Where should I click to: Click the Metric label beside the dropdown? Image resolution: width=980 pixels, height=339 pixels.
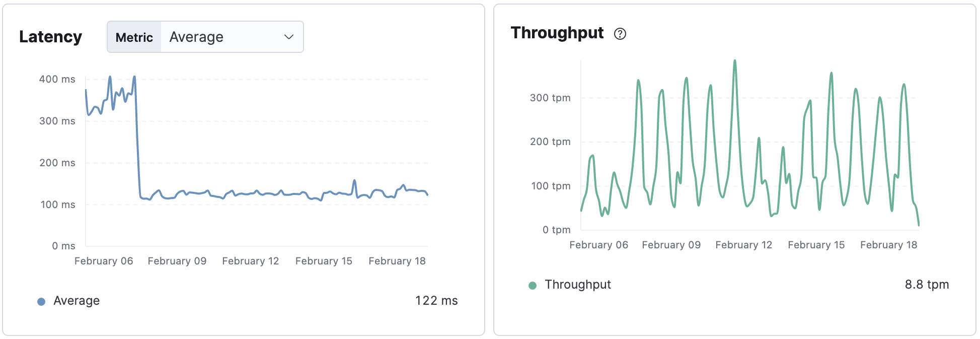tap(134, 37)
